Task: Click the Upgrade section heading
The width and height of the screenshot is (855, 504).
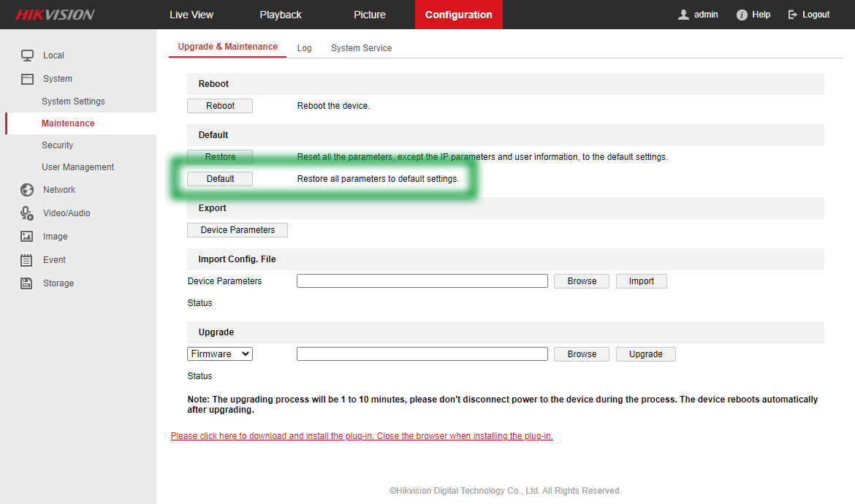Action: click(x=216, y=332)
